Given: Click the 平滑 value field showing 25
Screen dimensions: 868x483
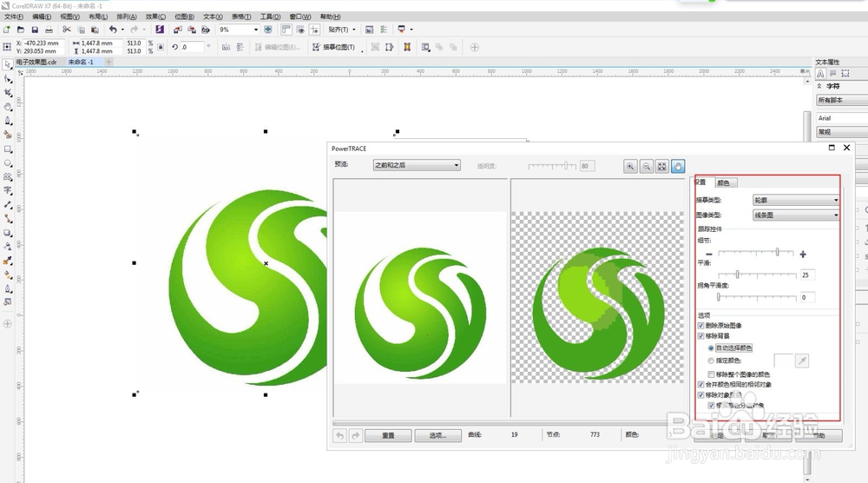Looking at the screenshot, I should [x=807, y=275].
